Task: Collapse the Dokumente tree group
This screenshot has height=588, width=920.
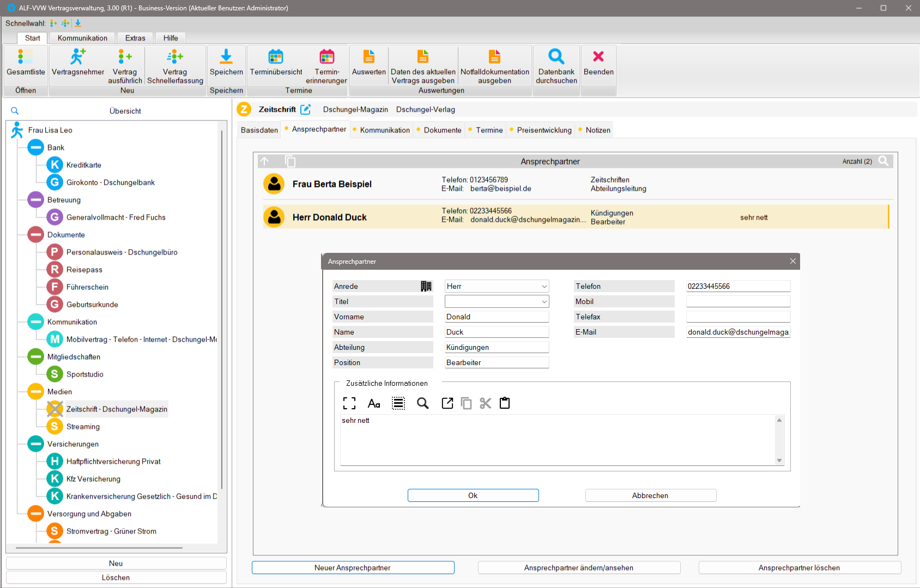Action: (x=36, y=235)
